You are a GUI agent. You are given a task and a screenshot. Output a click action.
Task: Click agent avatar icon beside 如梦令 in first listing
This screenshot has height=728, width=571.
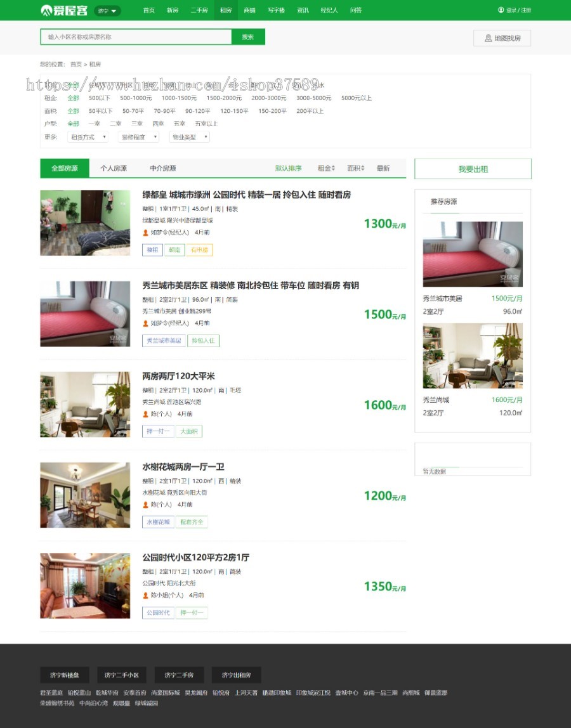coord(145,233)
